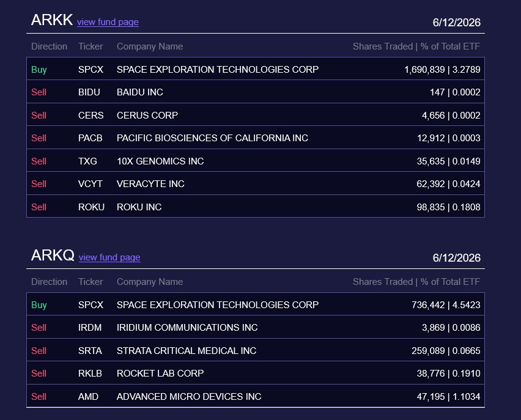Screen dimensions: 521x420
Task: Click ROKU INC company name
Action: [x=139, y=207]
